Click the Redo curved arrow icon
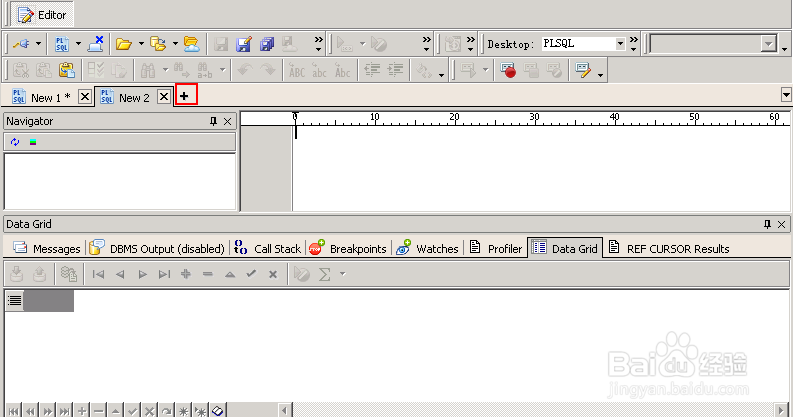 click(268, 70)
